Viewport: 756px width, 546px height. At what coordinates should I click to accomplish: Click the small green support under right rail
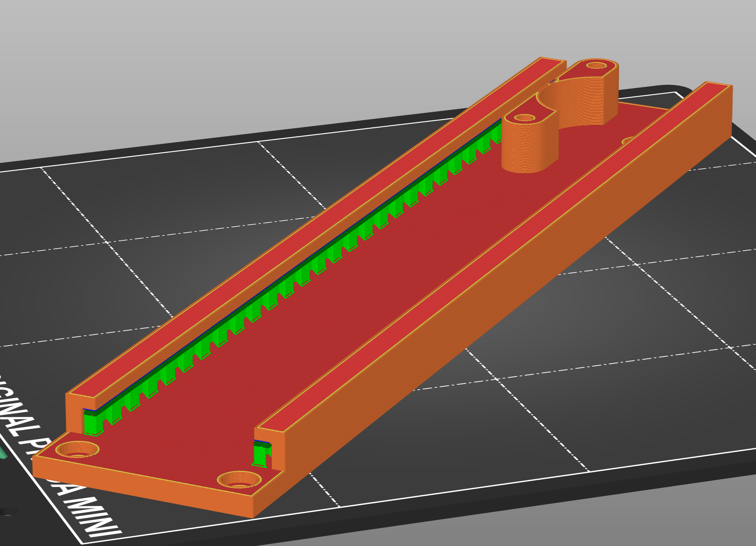261,454
